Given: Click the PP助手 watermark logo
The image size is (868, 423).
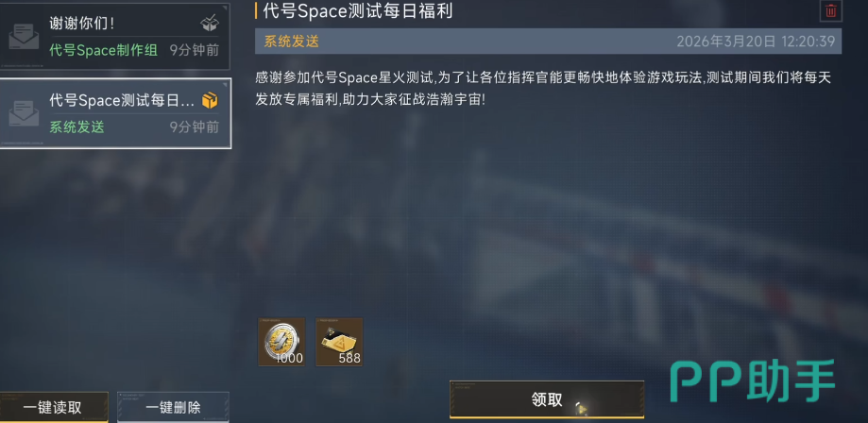Looking at the screenshot, I should click(753, 381).
